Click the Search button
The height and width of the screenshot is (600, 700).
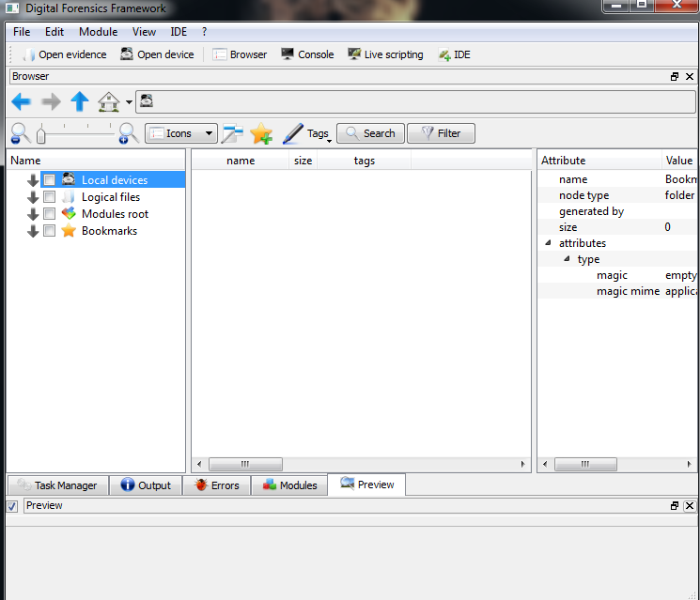click(x=370, y=133)
